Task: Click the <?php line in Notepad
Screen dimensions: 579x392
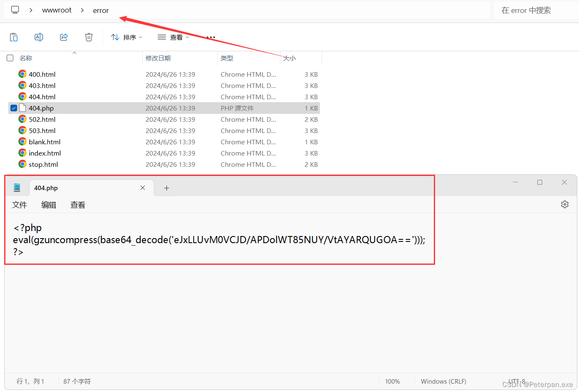Action: 28,228
